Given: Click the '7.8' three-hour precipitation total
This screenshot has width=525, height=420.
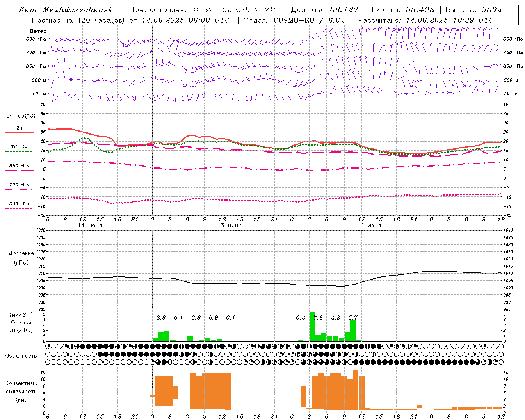Looking at the screenshot, I should coord(318,317).
